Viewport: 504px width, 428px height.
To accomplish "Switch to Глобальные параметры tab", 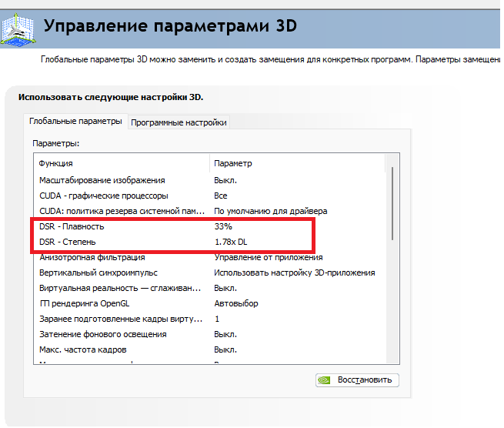I will pyautogui.click(x=75, y=121).
